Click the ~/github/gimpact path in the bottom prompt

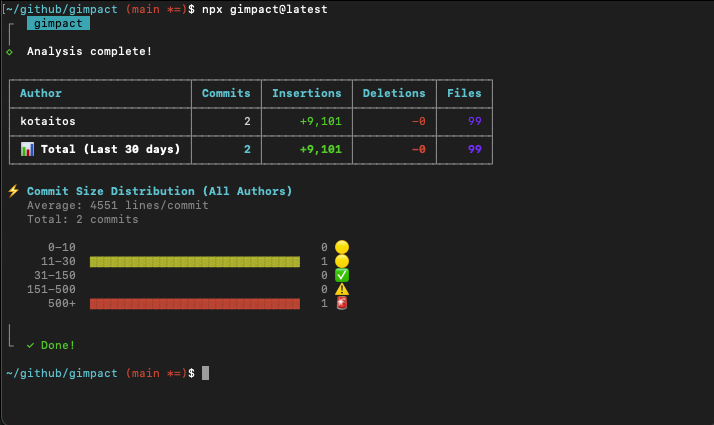tap(62, 373)
